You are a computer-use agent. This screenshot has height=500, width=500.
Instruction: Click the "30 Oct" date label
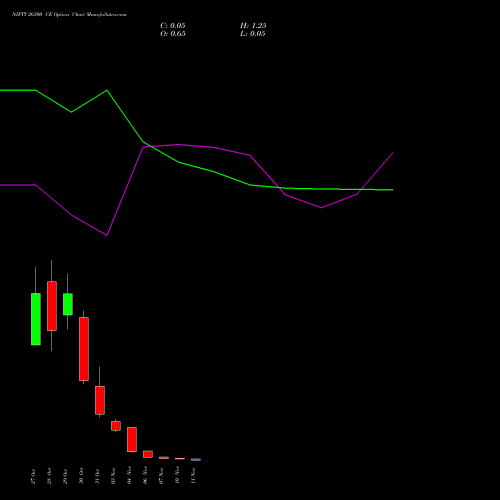coord(81,476)
